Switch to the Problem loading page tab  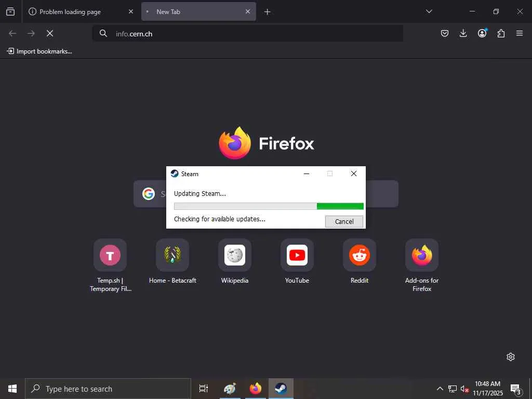[x=82, y=11]
